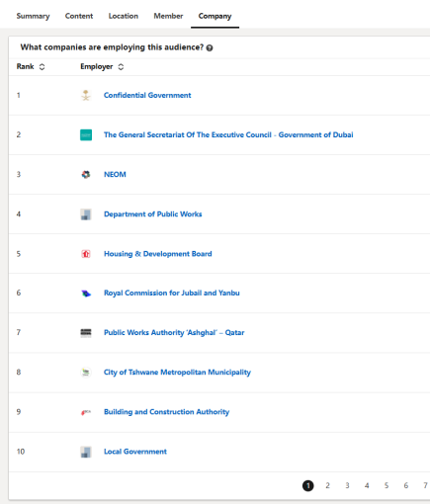Click the Housing & Development Board logo
This screenshot has height=504, width=430.
tap(86, 254)
